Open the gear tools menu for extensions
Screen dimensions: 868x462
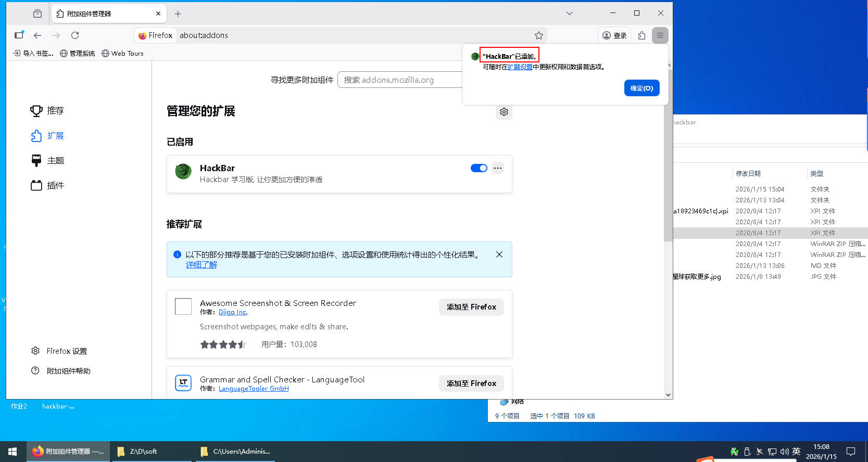click(x=504, y=112)
